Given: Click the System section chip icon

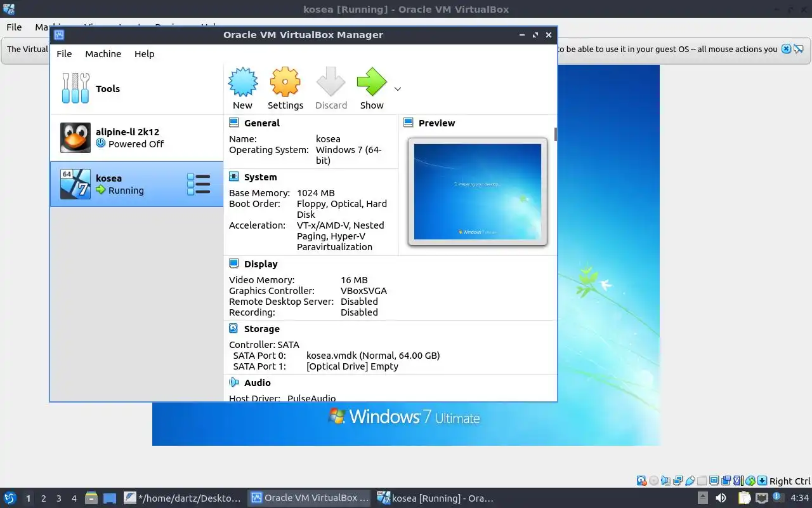Looking at the screenshot, I should [x=233, y=177].
